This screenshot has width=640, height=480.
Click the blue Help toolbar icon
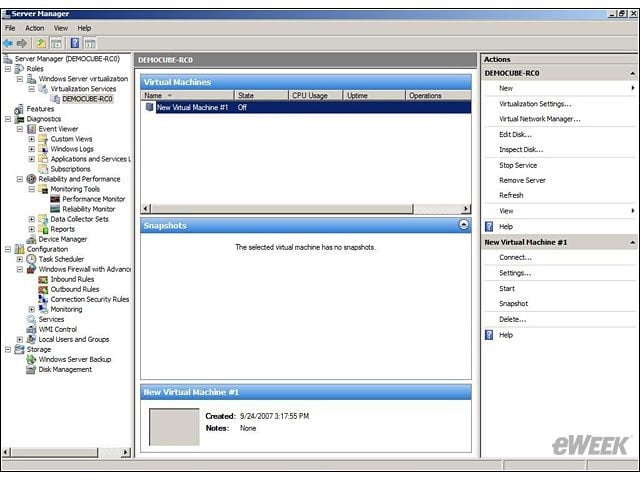75,43
